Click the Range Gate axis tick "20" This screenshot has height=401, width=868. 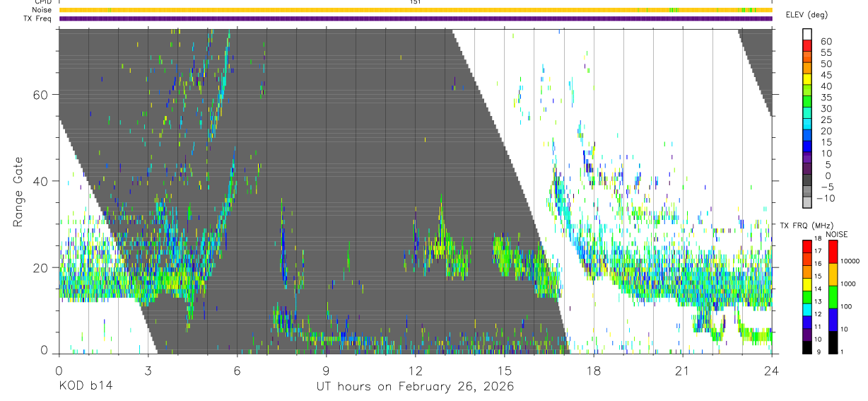coord(41,267)
